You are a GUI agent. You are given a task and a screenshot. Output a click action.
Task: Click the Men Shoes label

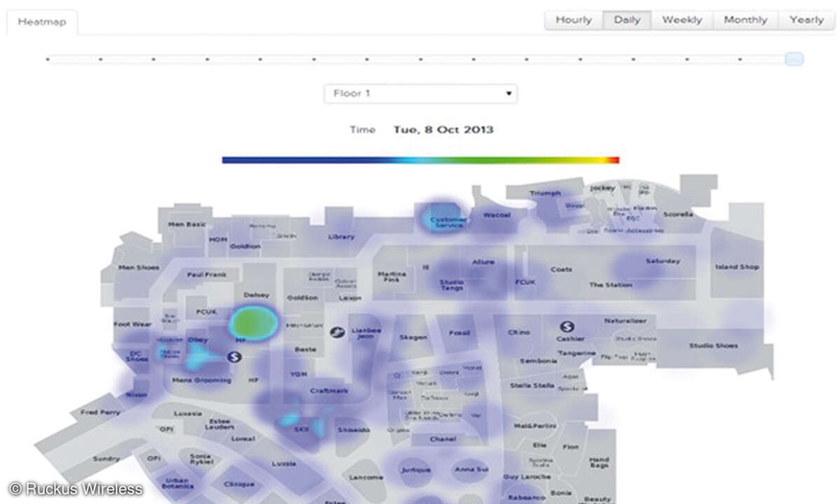[138, 267]
